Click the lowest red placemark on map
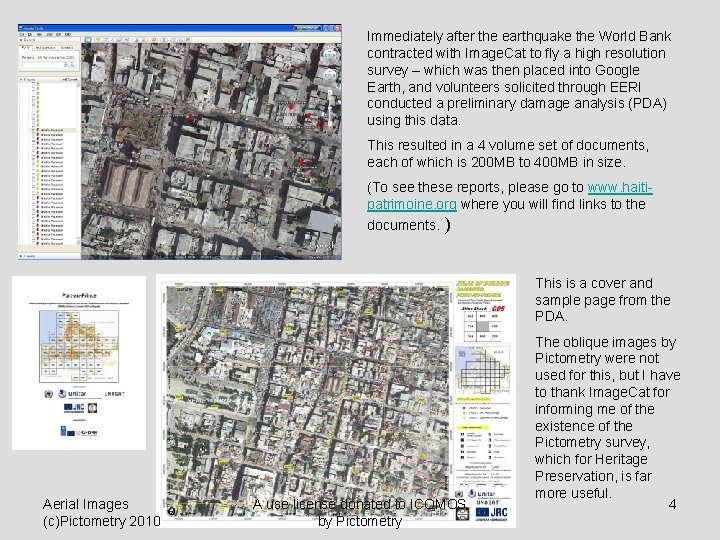Image resolution: width=720 pixels, height=540 pixels. tap(301, 162)
